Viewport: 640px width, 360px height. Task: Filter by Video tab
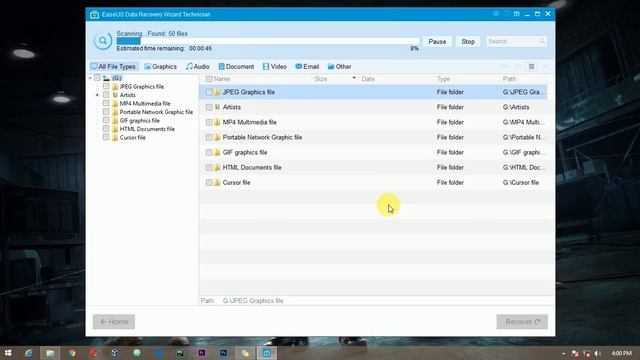point(275,67)
